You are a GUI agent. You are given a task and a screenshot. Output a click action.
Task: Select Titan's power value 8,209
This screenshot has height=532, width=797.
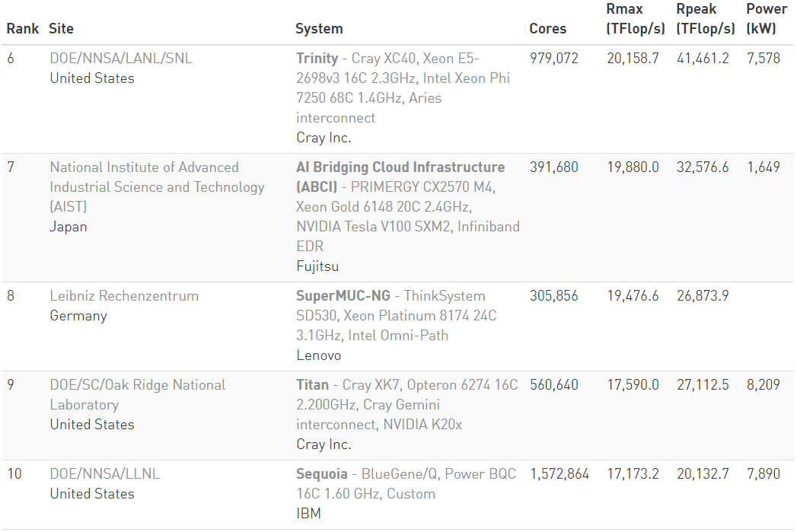[x=764, y=385]
